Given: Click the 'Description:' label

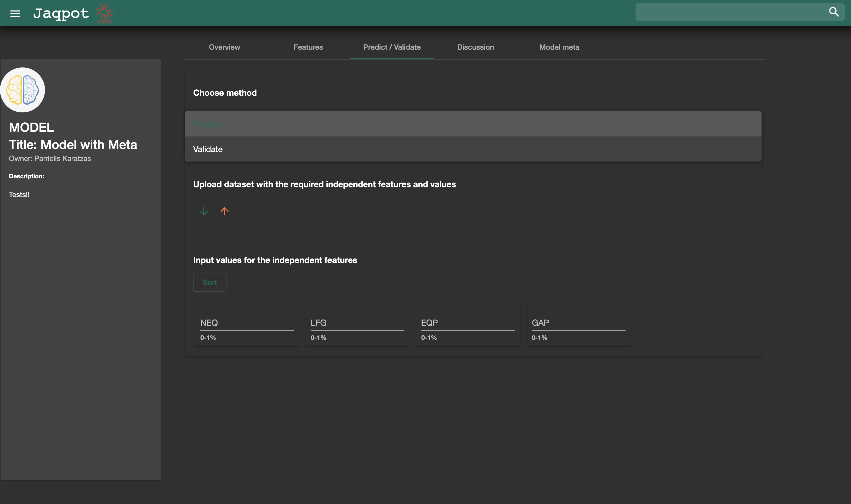Looking at the screenshot, I should coord(26,176).
